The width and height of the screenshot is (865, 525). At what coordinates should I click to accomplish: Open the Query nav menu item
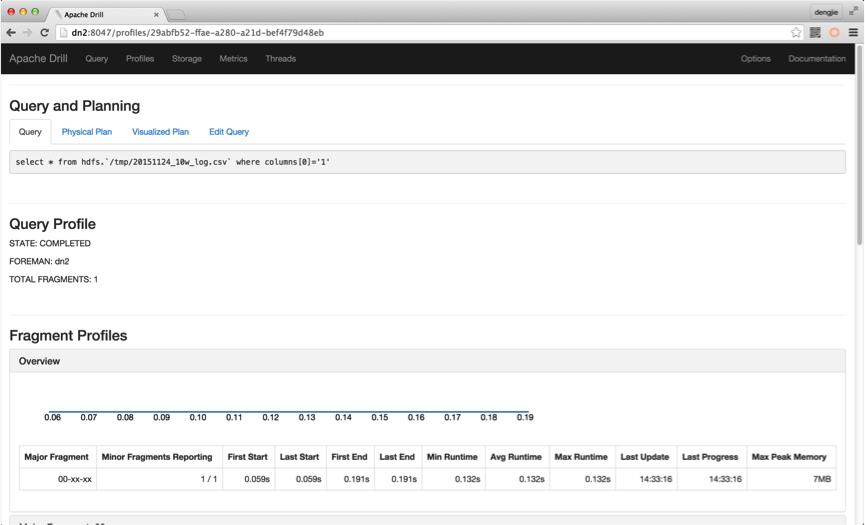click(97, 58)
